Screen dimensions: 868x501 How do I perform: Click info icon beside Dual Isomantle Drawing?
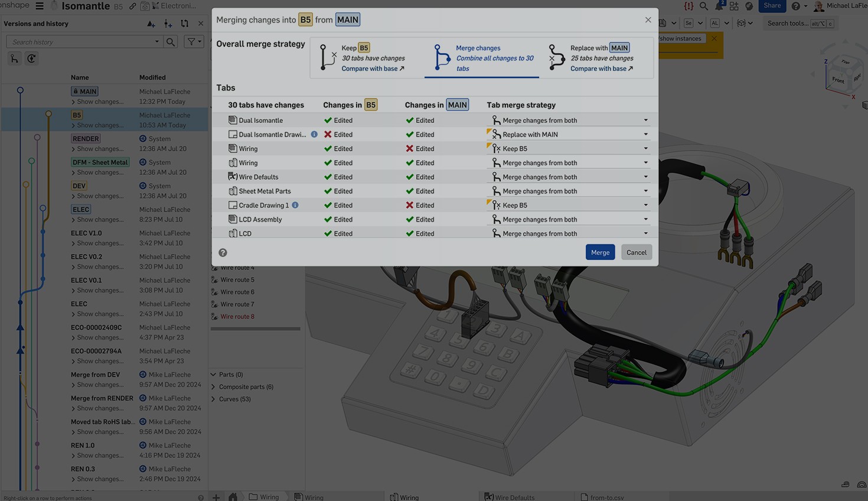[314, 134]
